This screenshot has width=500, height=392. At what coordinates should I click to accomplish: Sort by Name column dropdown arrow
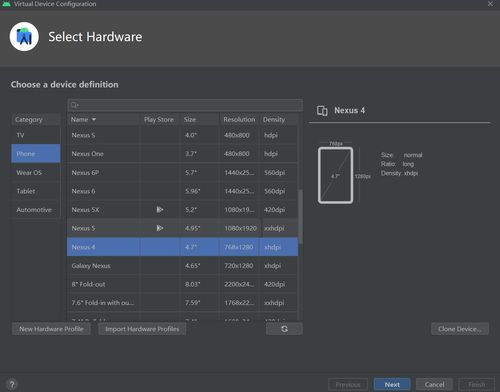tap(94, 119)
